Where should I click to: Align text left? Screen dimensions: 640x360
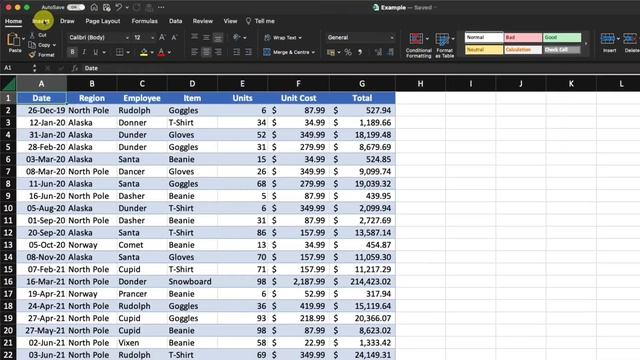coord(195,52)
